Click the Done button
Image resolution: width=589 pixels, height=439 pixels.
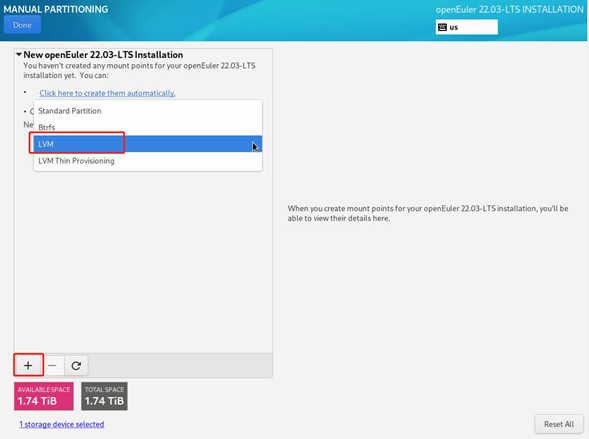pyautogui.click(x=22, y=25)
